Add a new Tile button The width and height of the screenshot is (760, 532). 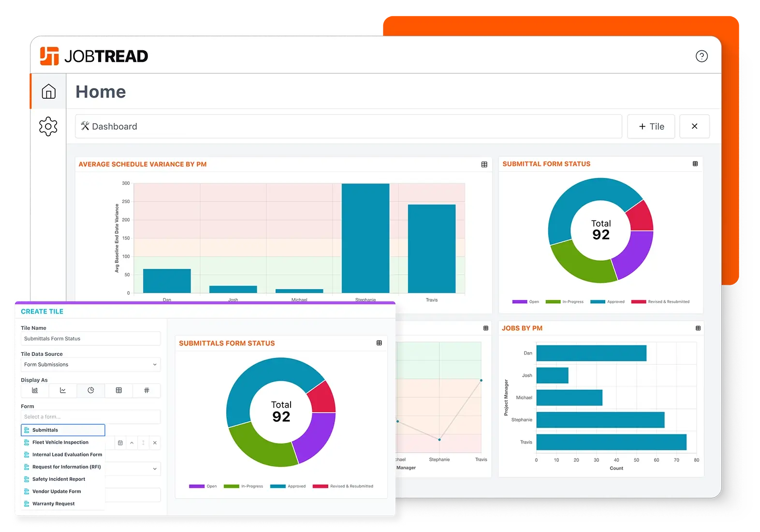click(x=651, y=126)
